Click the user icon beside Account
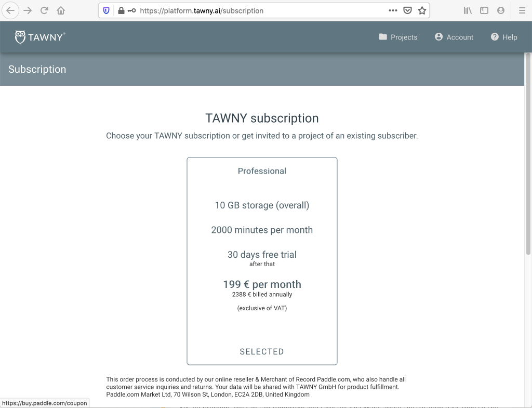The width and height of the screenshot is (532, 408). (x=438, y=37)
